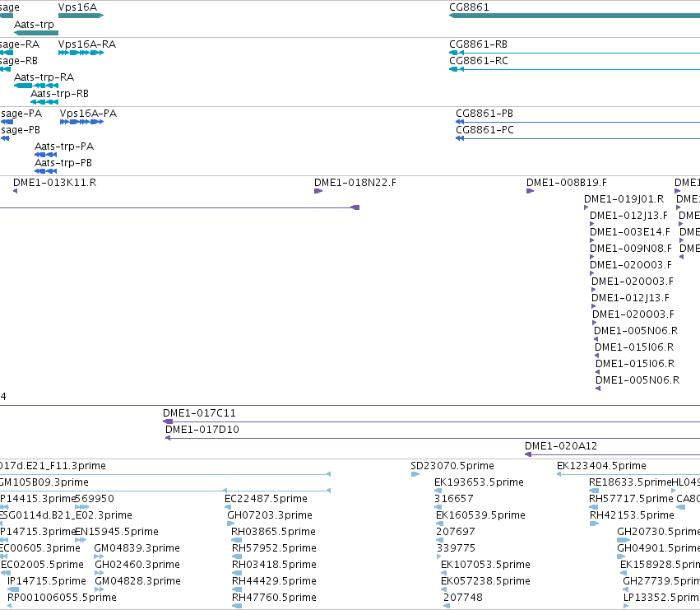The width and height of the screenshot is (700, 610).
Task: Click the DME1-013K11.R clone end
Action: click(x=54, y=183)
